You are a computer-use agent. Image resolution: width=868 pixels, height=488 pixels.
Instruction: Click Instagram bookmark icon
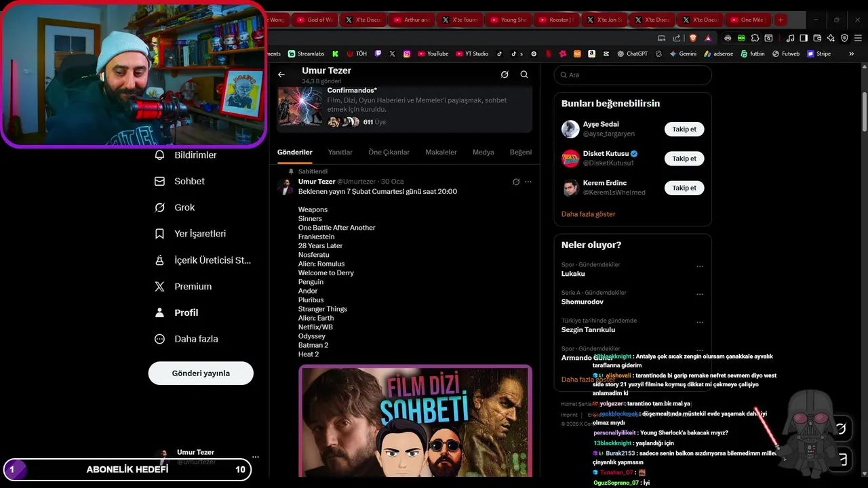407,54
